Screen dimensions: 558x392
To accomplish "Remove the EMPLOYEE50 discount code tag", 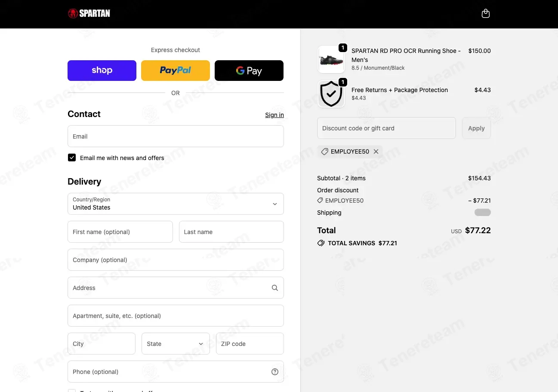I will (x=376, y=151).
